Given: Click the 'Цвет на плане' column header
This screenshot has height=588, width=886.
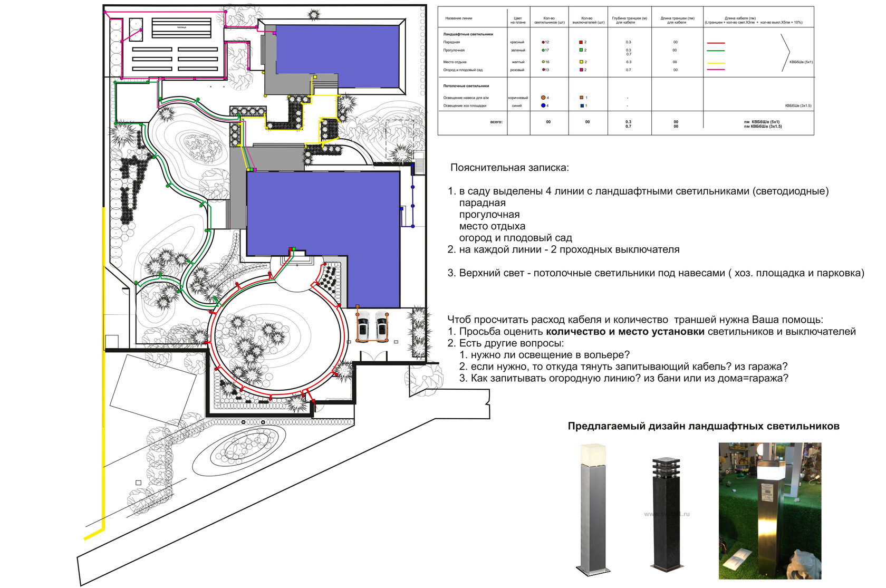Looking at the screenshot, I should coord(518,21).
